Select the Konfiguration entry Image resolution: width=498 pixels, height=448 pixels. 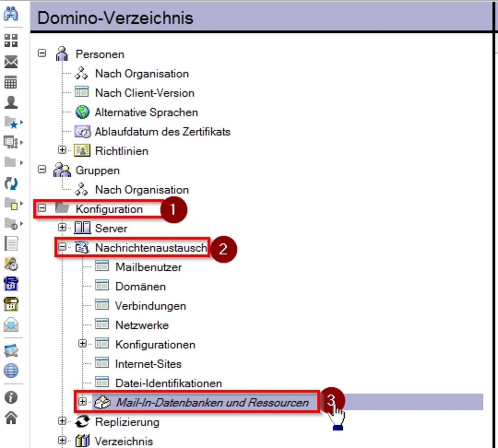click(x=109, y=209)
